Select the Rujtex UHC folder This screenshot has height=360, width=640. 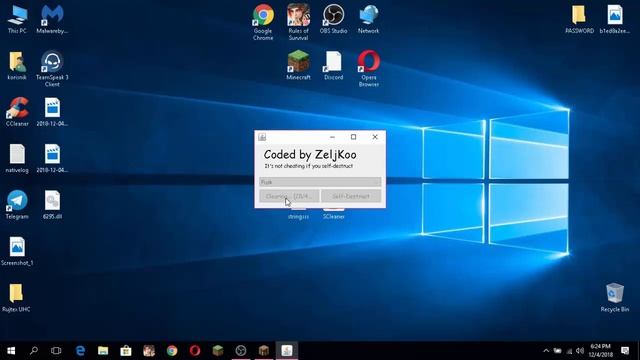pos(16,298)
